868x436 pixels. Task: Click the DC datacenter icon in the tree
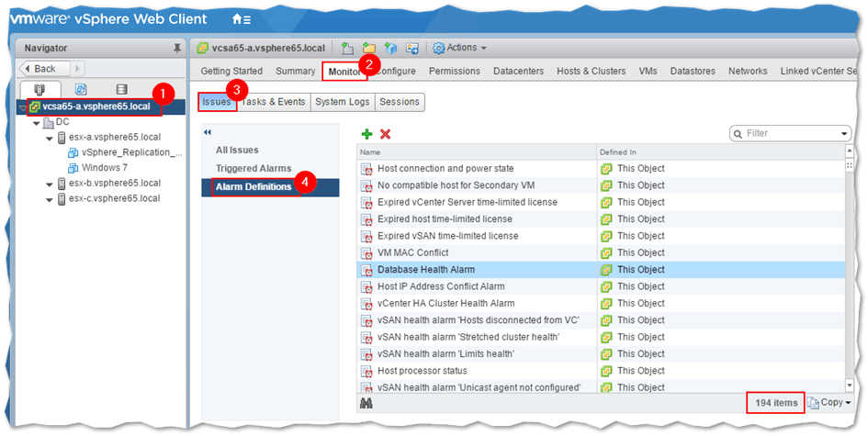[48, 123]
